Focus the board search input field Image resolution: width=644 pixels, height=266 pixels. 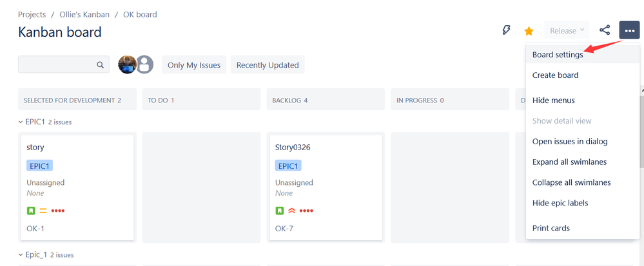point(64,64)
